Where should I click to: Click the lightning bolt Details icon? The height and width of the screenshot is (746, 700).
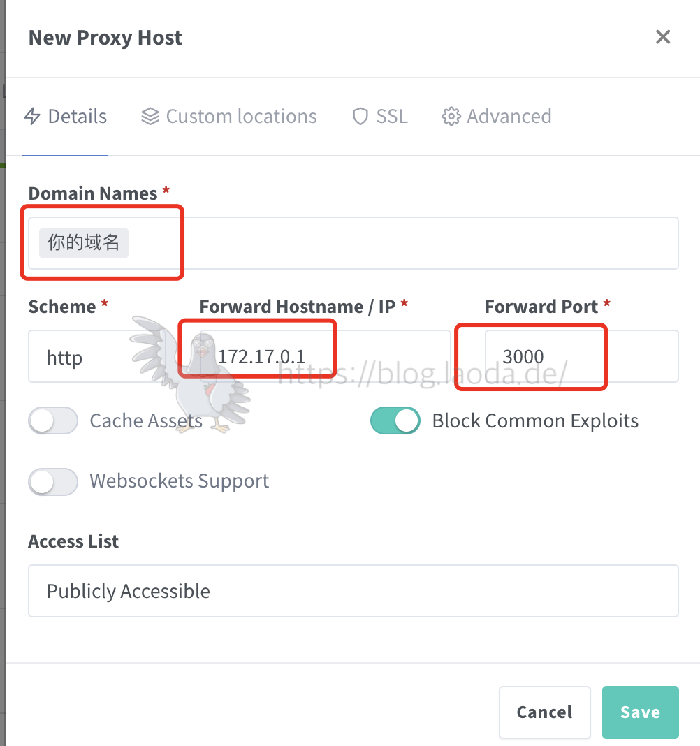point(32,116)
